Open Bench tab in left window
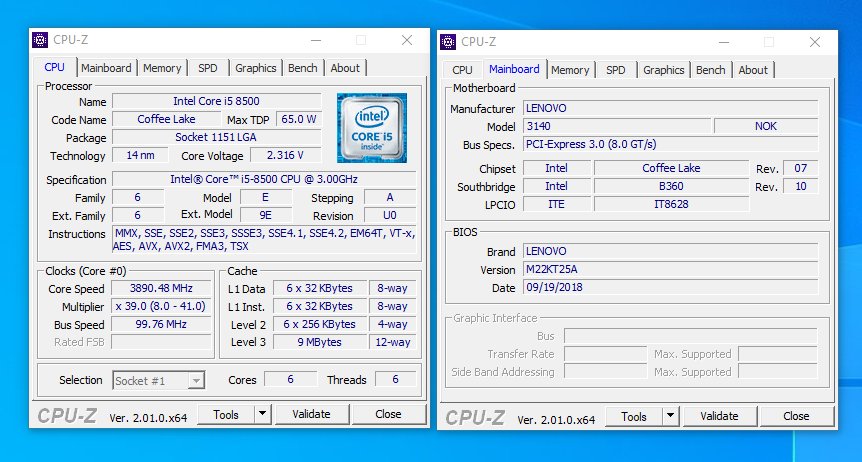The height and width of the screenshot is (462, 862). pos(303,68)
